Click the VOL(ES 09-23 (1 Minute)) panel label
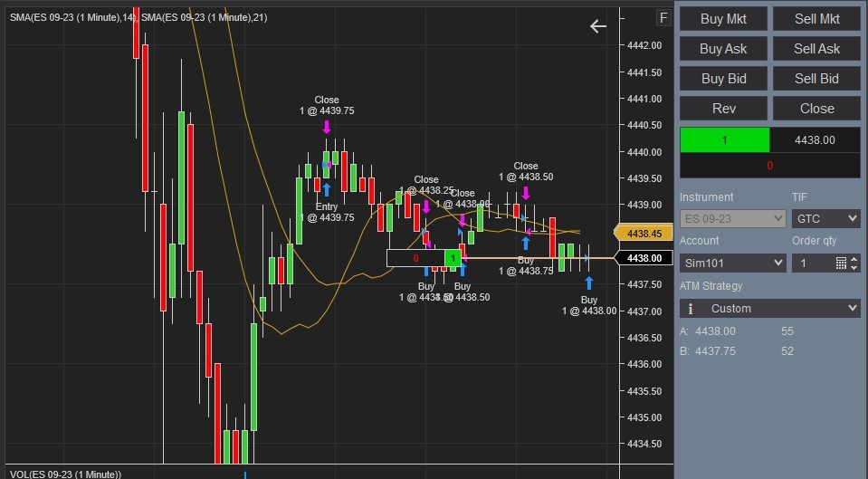 (65, 474)
